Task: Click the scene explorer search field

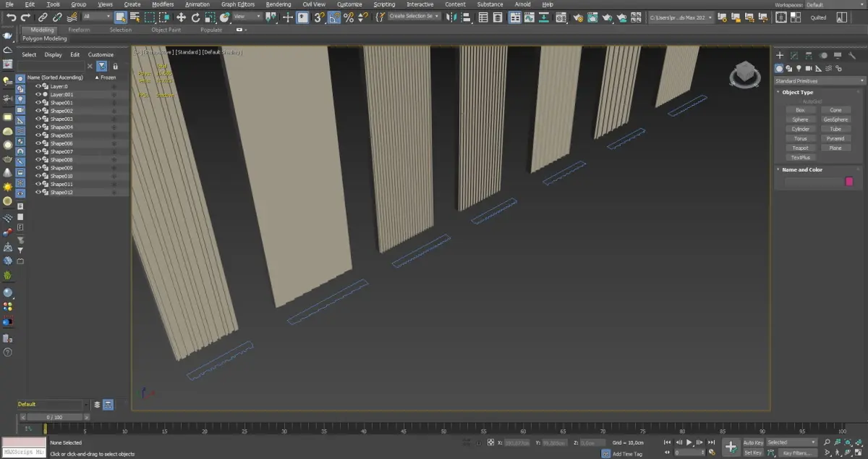Action: point(52,66)
